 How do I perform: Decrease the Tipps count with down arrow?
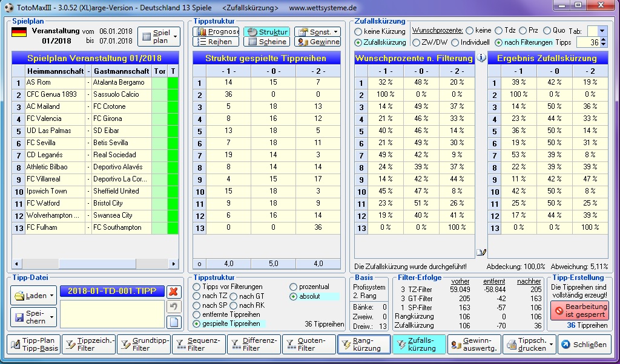[x=604, y=45]
